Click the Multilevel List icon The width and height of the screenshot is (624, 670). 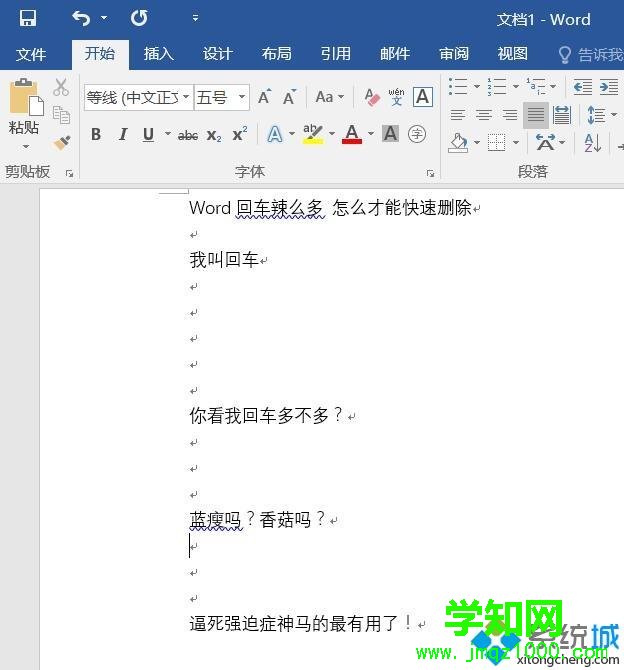coord(536,86)
